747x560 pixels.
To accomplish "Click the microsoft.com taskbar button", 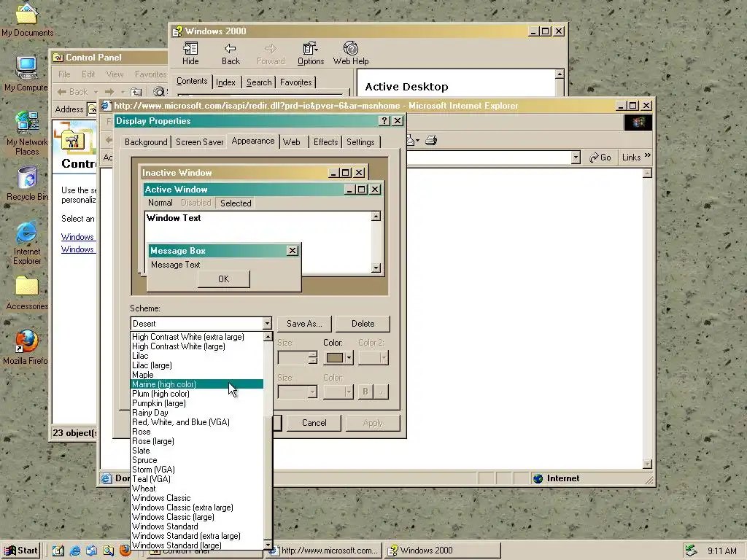I will (x=324, y=551).
